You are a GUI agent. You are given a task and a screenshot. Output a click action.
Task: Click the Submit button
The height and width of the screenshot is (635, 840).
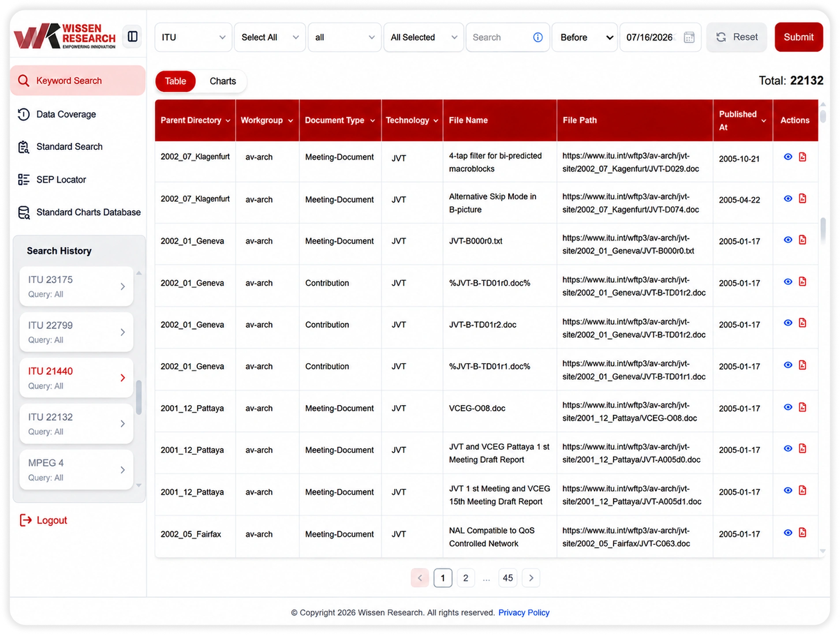pos(799,37)
